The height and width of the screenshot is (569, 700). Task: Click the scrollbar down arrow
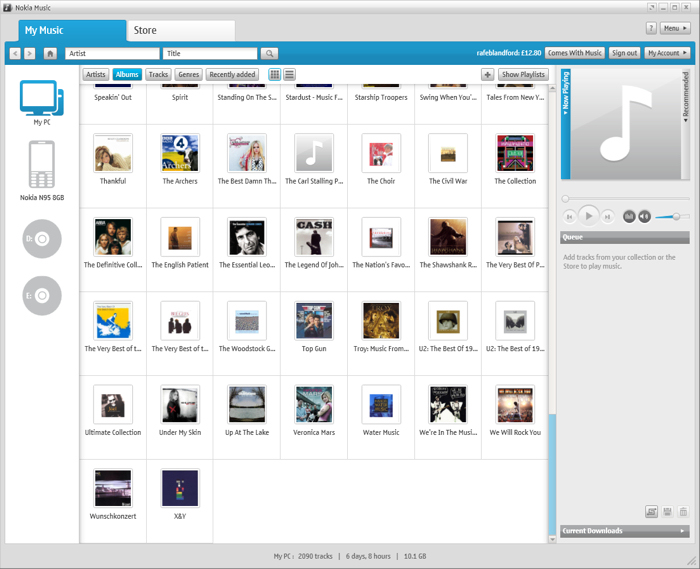pos(552,539)
